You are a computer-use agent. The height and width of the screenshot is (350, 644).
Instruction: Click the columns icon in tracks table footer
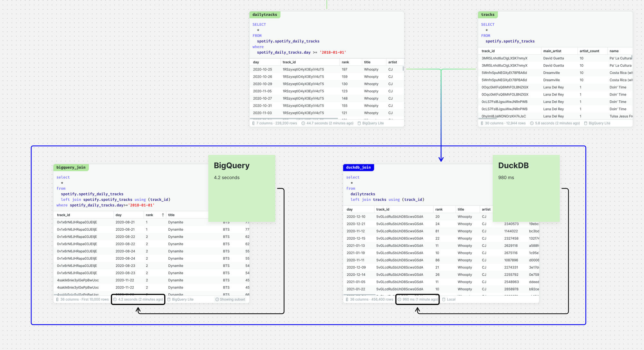tap(482, 123)
